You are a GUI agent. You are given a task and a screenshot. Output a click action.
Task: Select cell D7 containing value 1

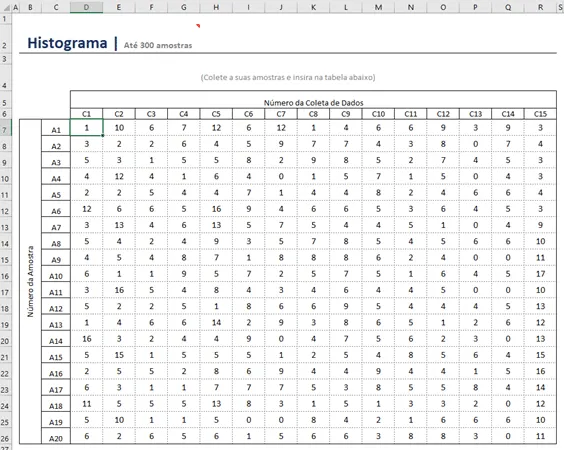(86, 128)
